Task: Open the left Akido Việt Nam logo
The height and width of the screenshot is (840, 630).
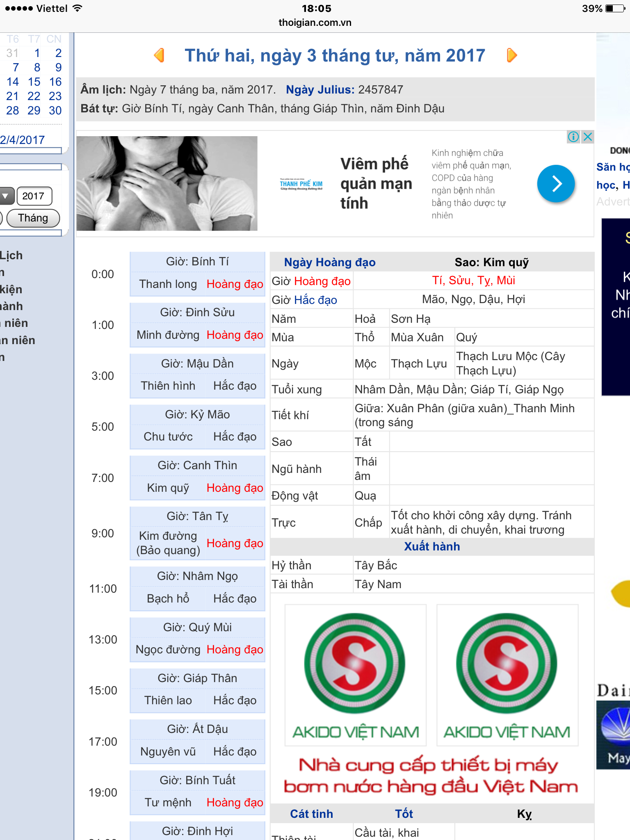Action: click(x=355, y=675)
